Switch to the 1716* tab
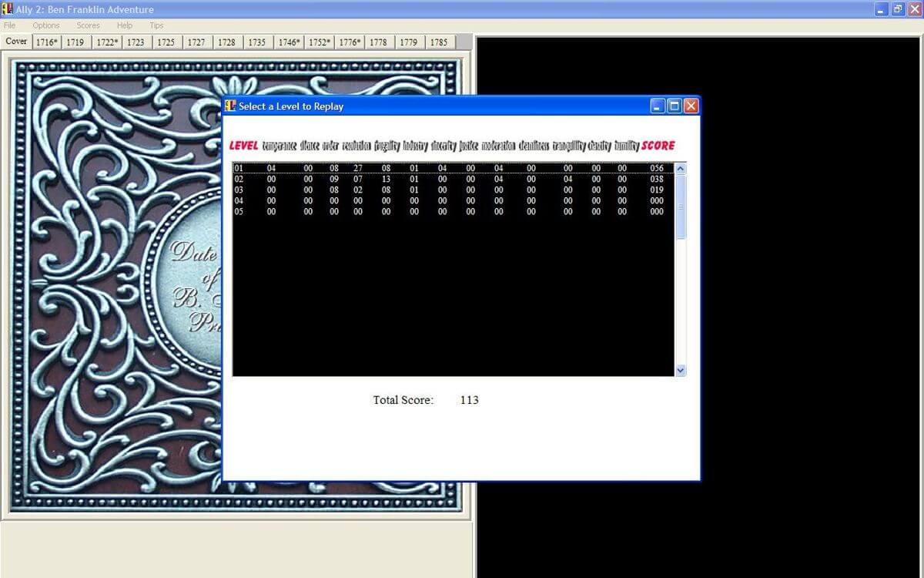Viewport: 924px width, 578px height. point(47,42)
